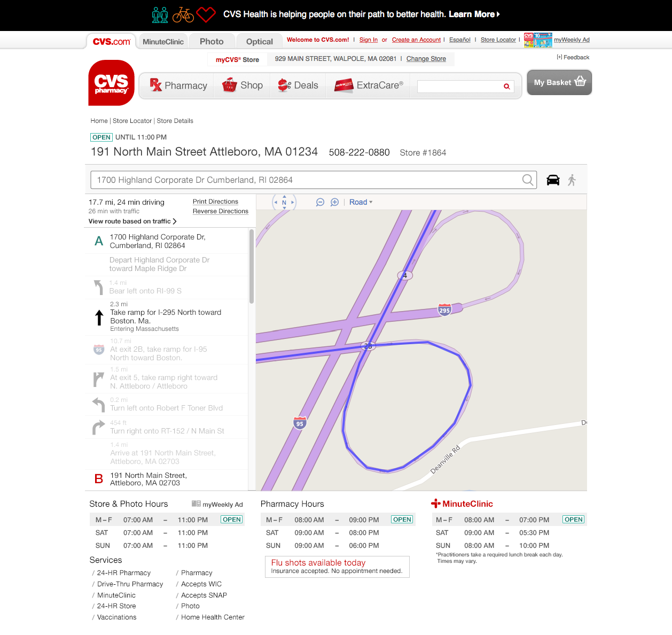Select step At exit 2B take ramp
This screenshot has width=672, height=635.
[167, 350]
